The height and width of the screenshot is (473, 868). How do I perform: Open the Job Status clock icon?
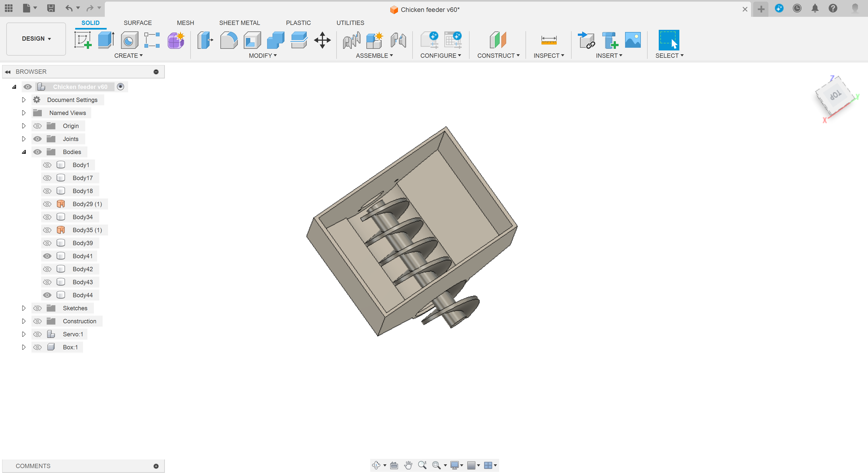point(797,8)
